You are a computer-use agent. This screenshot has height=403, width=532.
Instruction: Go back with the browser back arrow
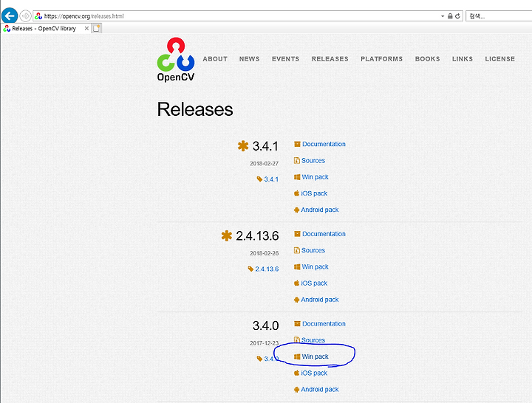click(x=10, y=15)
